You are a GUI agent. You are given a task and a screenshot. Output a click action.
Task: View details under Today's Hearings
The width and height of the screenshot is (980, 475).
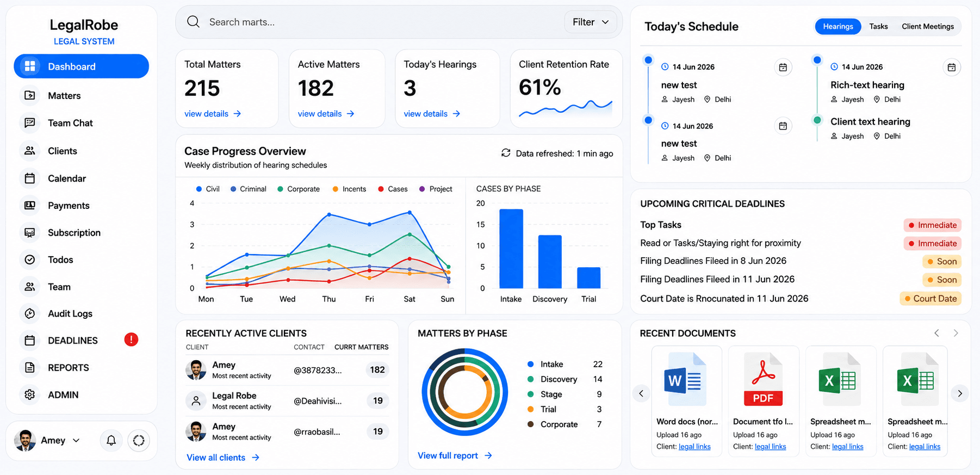tap(432, 114)
